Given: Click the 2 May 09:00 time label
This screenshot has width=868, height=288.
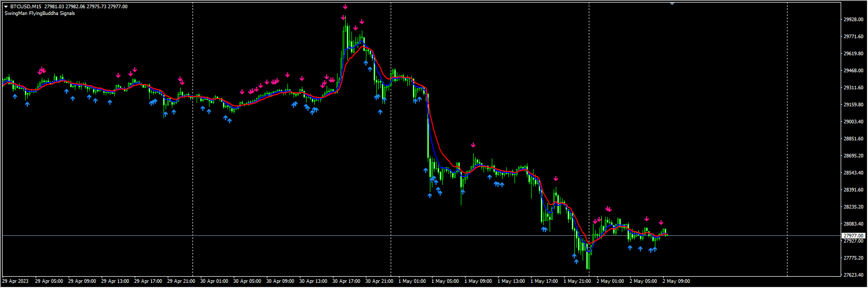Looking at the screenshot, I should (x=677, y=281).
